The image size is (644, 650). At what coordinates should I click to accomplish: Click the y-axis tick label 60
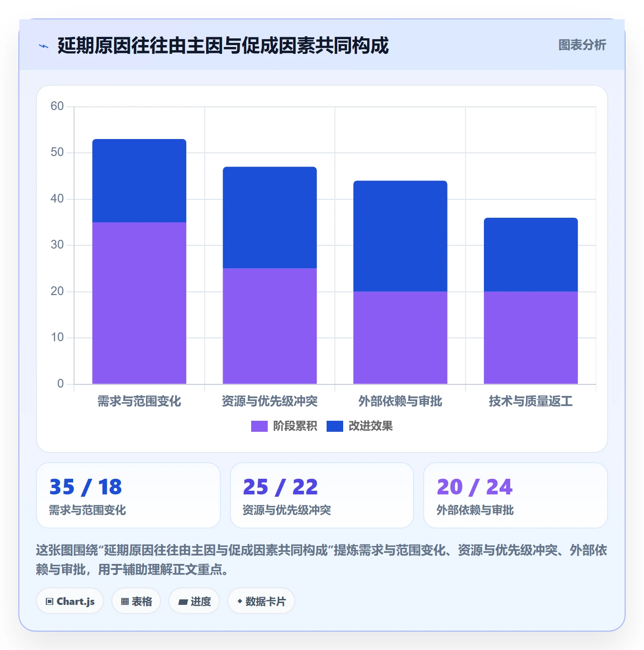pyautogui.click(x=57, y=106)
